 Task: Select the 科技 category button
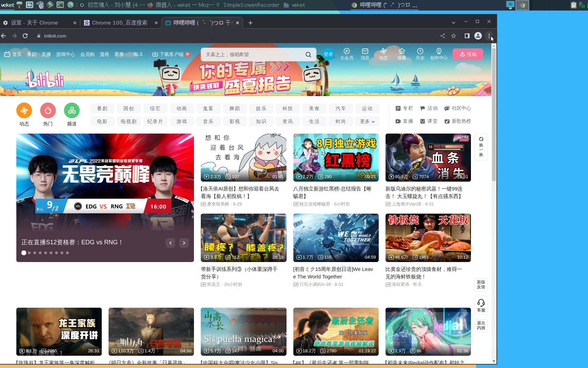coord(288,108)
